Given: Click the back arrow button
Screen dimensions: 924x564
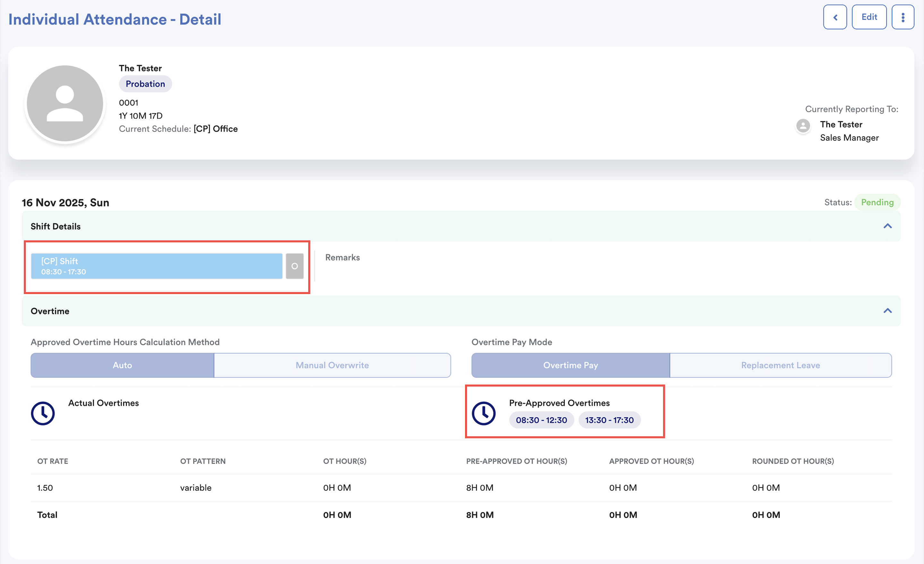Looking at the screenshot, I should (x=835, y=17).
